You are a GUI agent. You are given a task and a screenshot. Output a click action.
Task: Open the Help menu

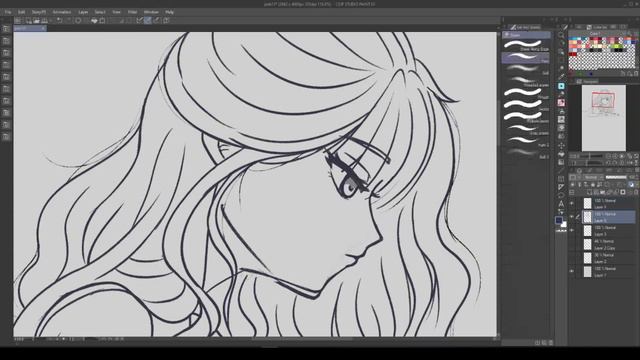[x=169, y=12]
